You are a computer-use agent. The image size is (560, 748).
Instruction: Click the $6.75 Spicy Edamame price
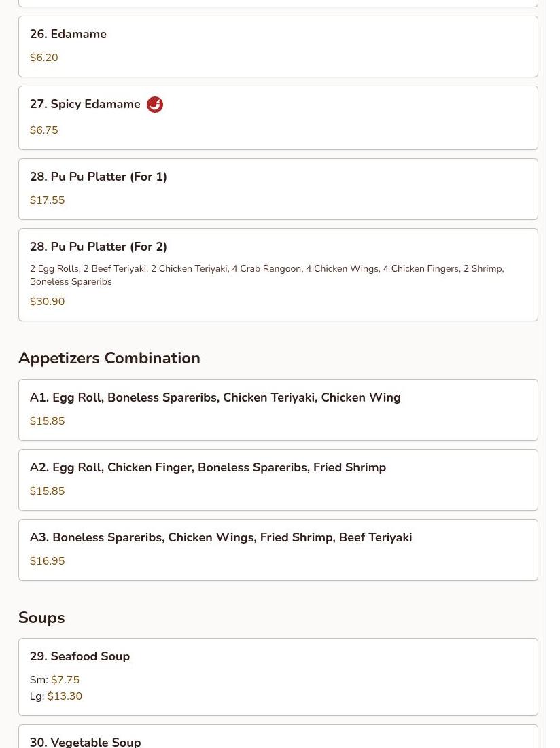(44, 130)
